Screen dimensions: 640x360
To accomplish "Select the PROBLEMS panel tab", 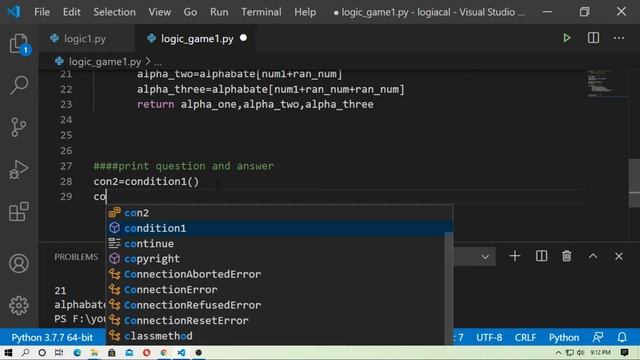I will tap(76, 257).
